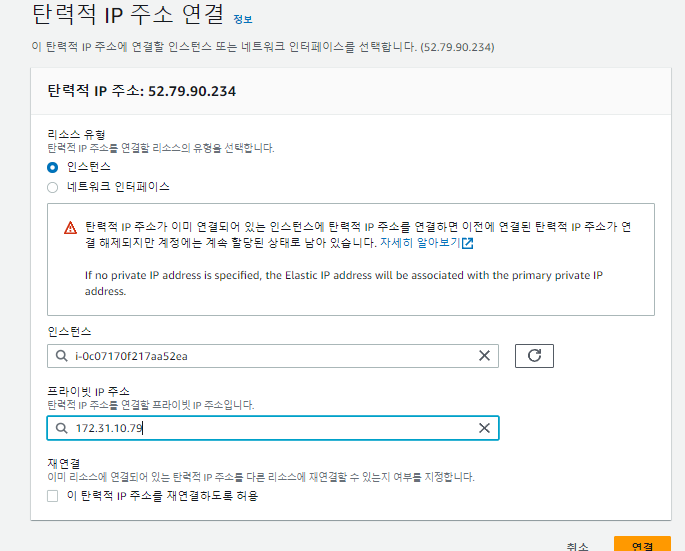
Task: Select the 네트워크 인터페이스 radio option
Action: tap(52, 187)
